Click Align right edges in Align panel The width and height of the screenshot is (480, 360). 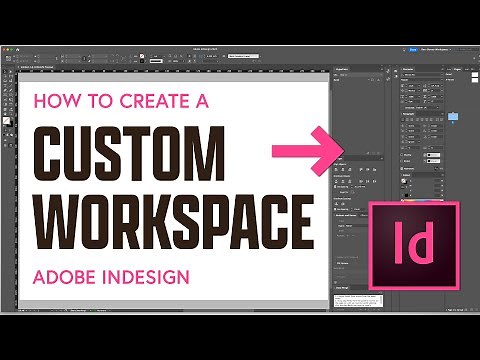(349, 170)
